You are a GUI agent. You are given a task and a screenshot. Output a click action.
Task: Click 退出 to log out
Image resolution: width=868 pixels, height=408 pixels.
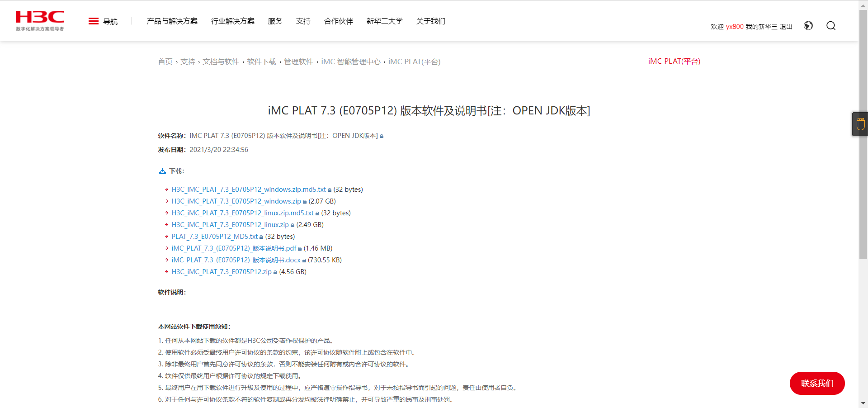(786, 27)
